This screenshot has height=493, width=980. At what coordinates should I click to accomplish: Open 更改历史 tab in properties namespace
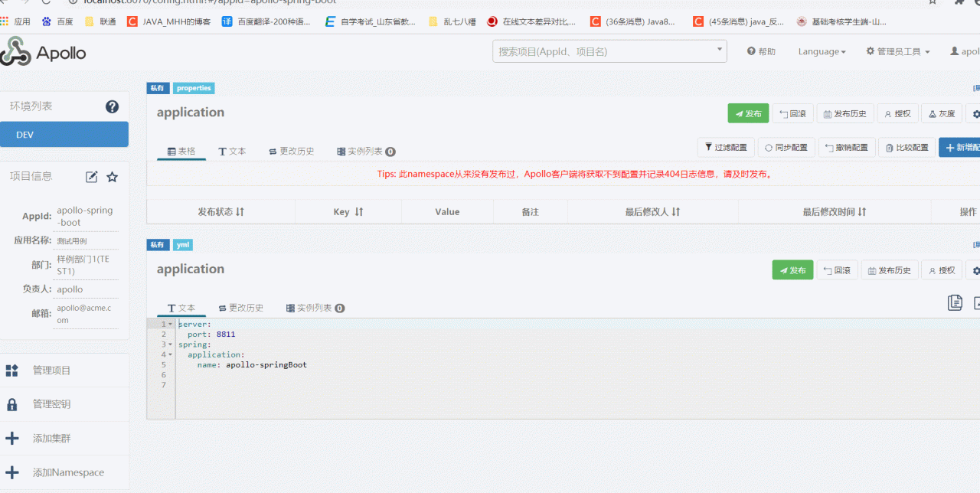291,152
